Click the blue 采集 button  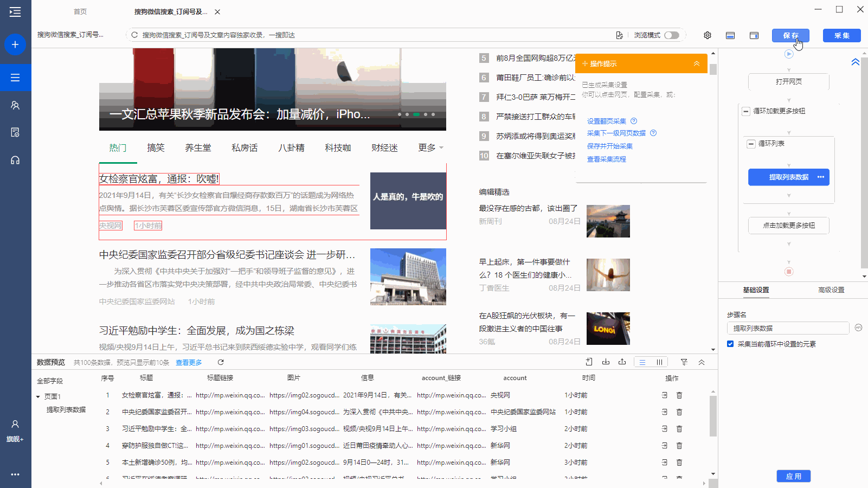click(841, 35)
